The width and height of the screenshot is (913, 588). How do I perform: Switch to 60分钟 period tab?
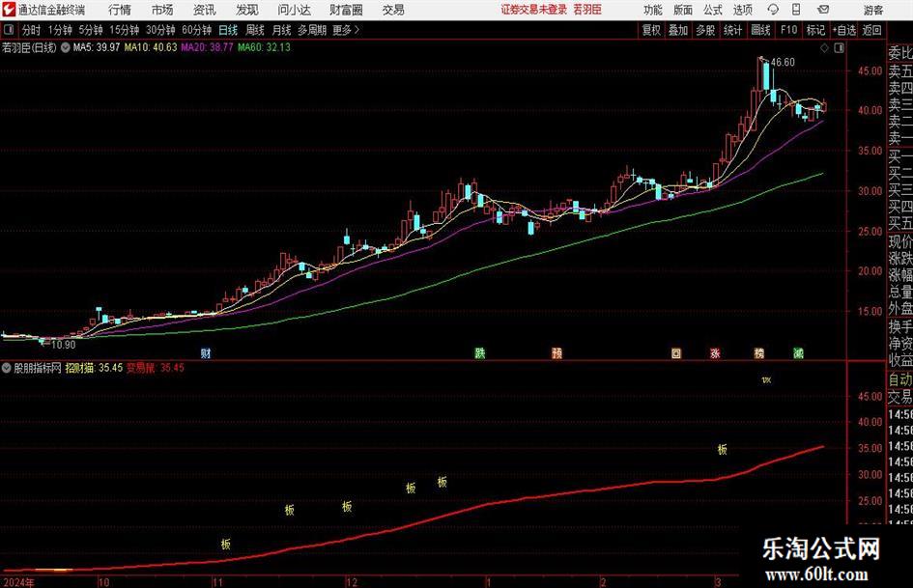[197, 30]
